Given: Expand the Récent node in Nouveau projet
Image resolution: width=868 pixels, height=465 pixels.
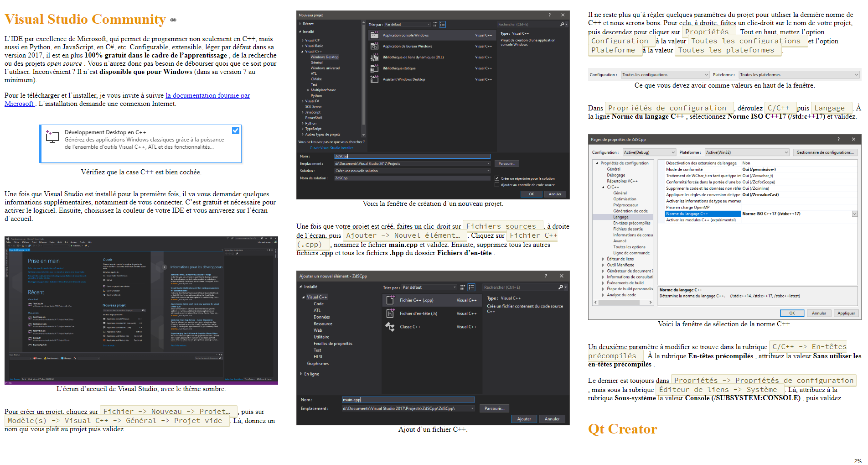Looking at the screenshot, I should (300, 24).
